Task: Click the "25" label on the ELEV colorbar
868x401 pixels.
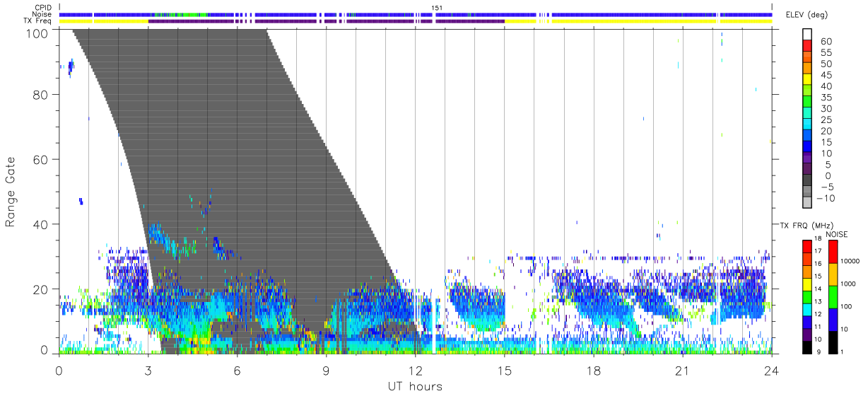Action: point(826,120)
